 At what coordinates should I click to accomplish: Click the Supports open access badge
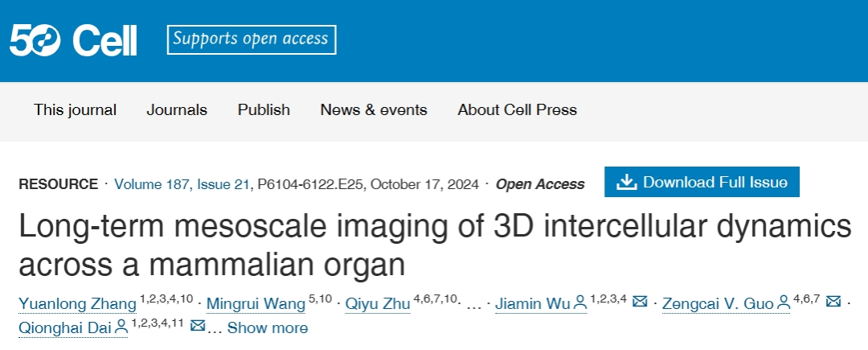pyautogui.click(x=252, y=39)
